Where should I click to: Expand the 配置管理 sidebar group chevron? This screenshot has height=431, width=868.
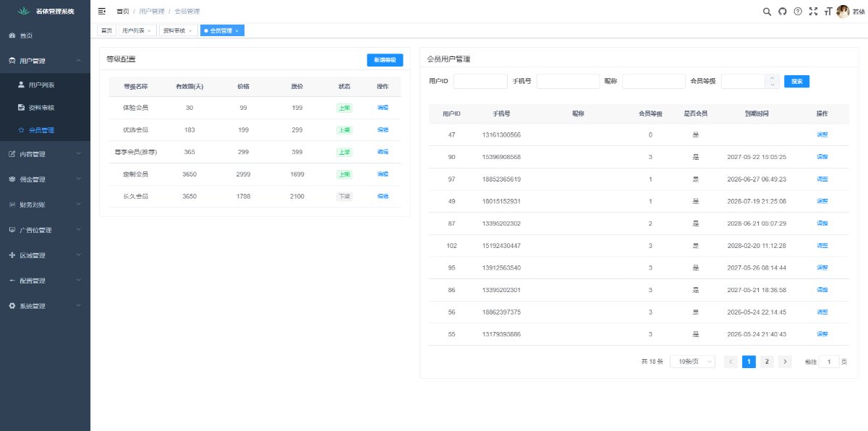click(x=78, y=281)
